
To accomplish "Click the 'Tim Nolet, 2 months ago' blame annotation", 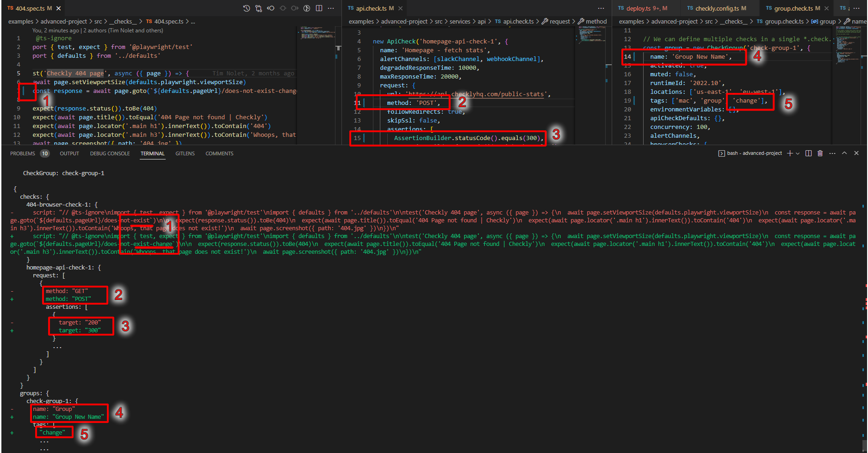I will point(253,73).
